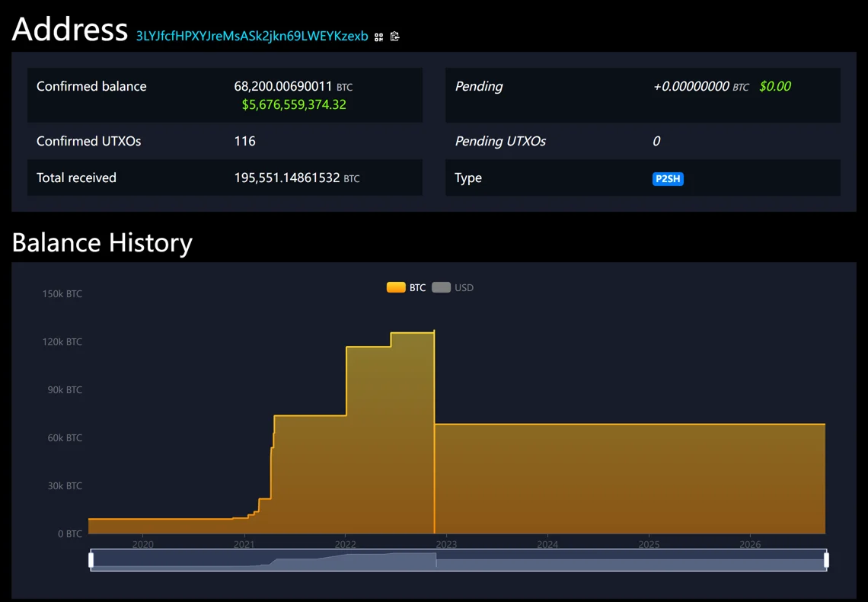Copy address using the clipboard icon

point(394,37)
